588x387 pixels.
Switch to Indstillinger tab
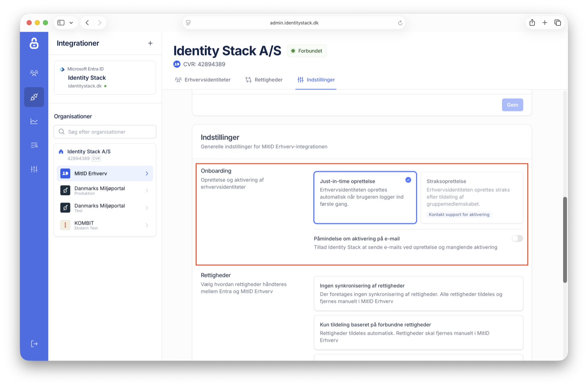pos(316,80)
